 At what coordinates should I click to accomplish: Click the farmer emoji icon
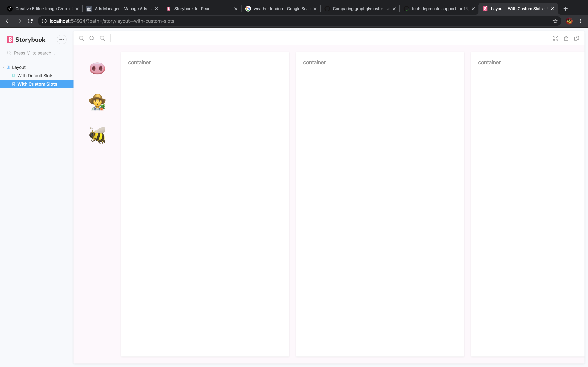97,102
